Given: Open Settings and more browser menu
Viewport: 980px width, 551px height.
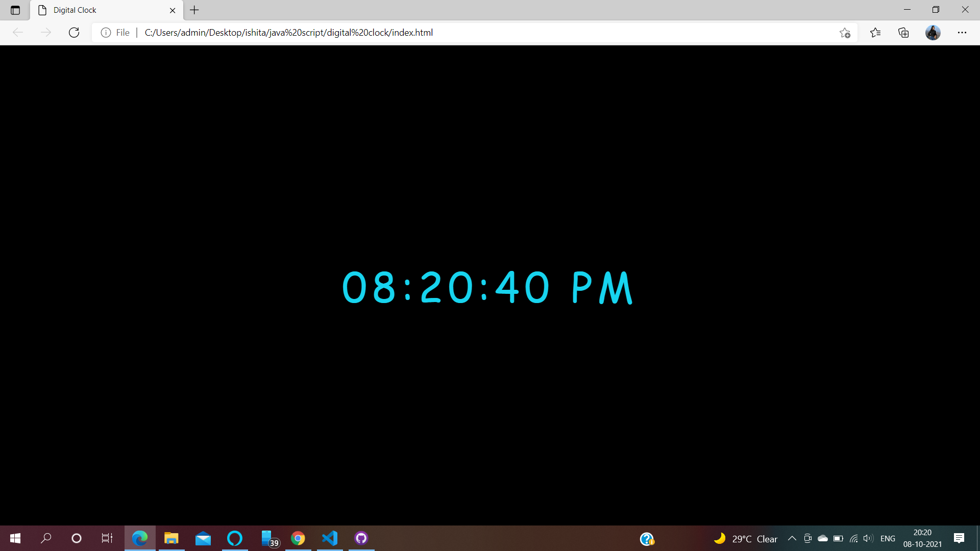Looking at the screenshot, I should [963, 32].
